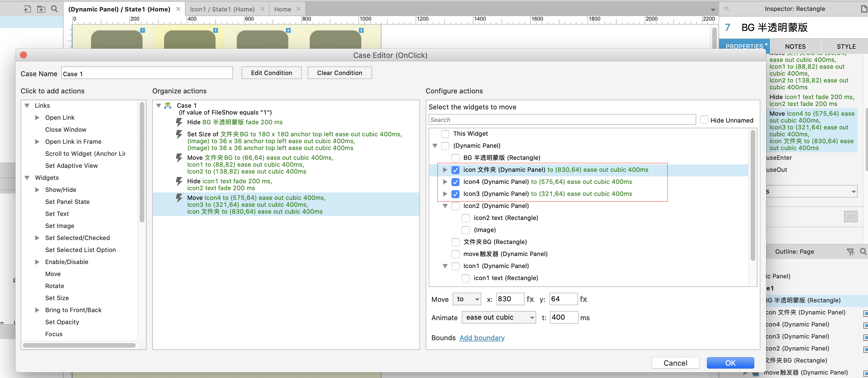Check the This Widget checkbox
Image resolution: width=868 pixels, height=378 pixels.
(x=445, y=134)
